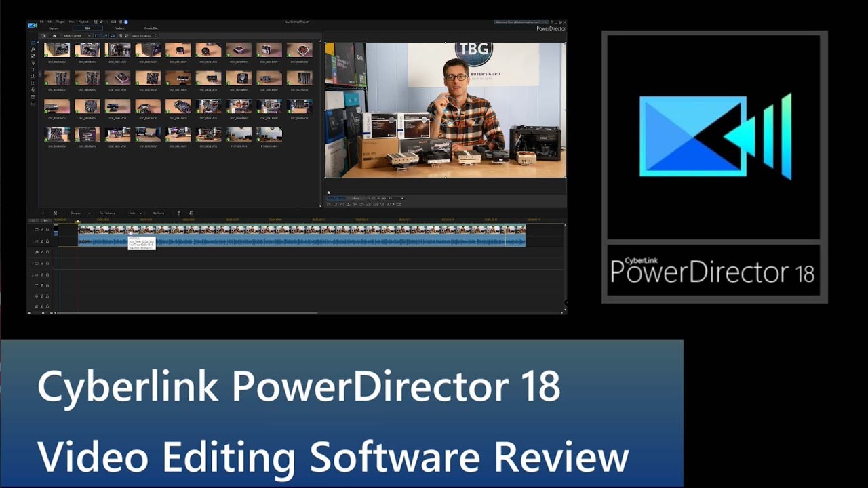
Task: Open the File menu
Action: point(41,22)
